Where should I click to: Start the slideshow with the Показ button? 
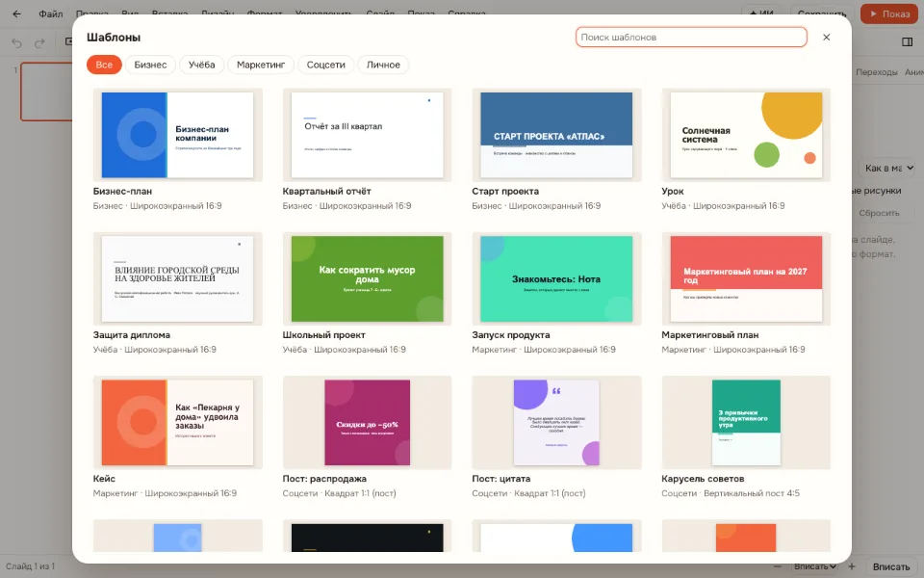tap(888, 13)
